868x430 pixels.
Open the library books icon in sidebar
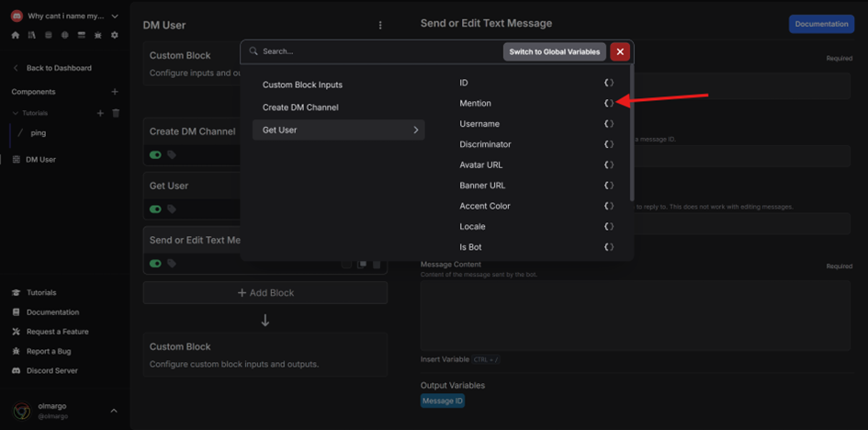[31, 35]
